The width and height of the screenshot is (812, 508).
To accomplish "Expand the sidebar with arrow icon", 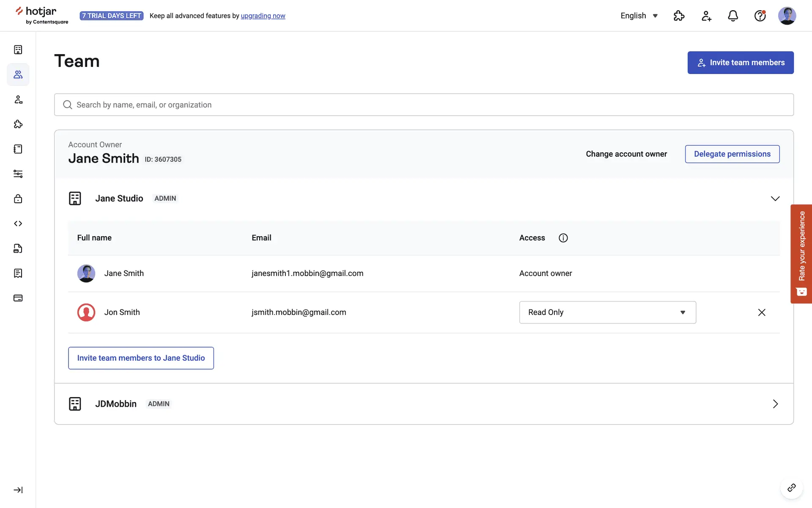I will coord(18,490).
